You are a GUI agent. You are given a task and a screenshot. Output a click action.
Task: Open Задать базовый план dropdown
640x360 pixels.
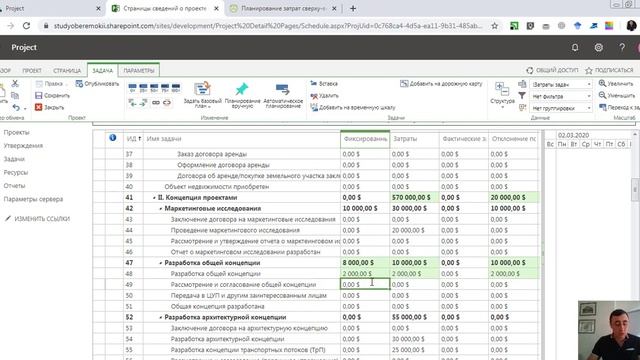(202, 95)
